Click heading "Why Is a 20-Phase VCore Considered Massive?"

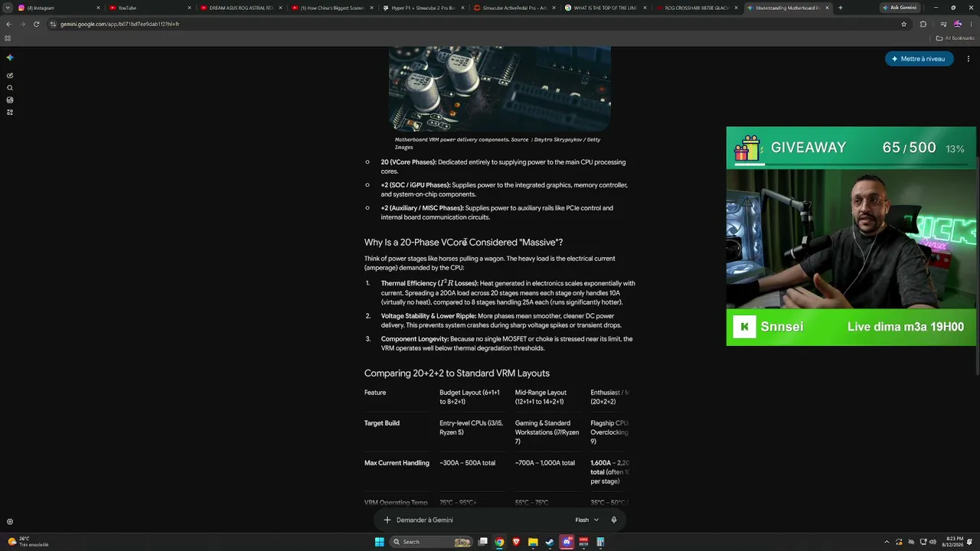coord(463,243)
